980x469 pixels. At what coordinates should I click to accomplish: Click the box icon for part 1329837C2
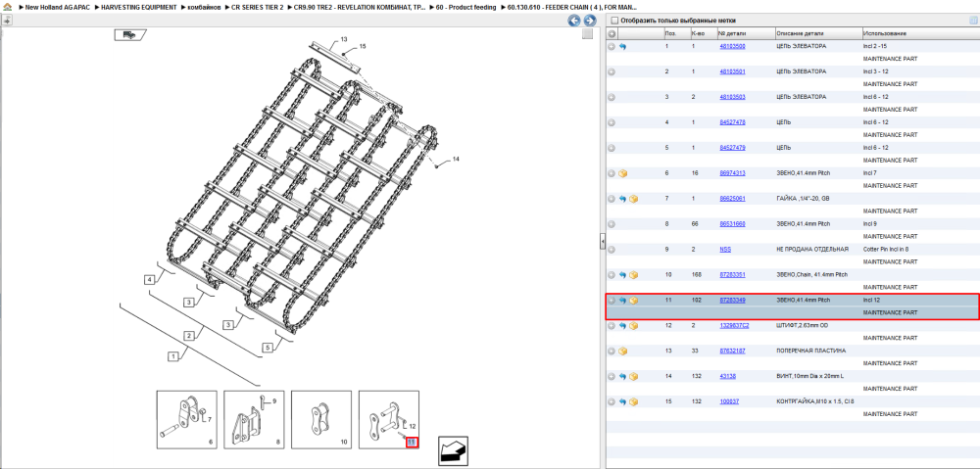633,326
